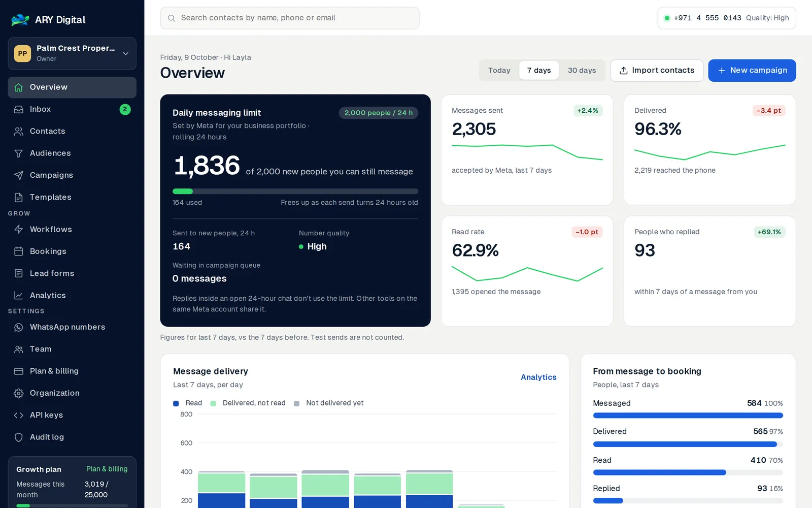Click the daily messaging limit progress bar
This screenshot has width=812, height=508.
(x=295, y=192)
